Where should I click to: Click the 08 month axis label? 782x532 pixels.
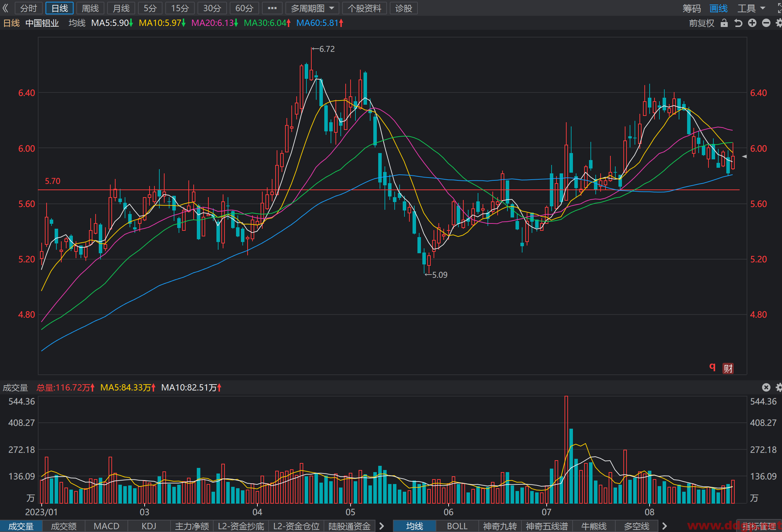tap(650, 512)
